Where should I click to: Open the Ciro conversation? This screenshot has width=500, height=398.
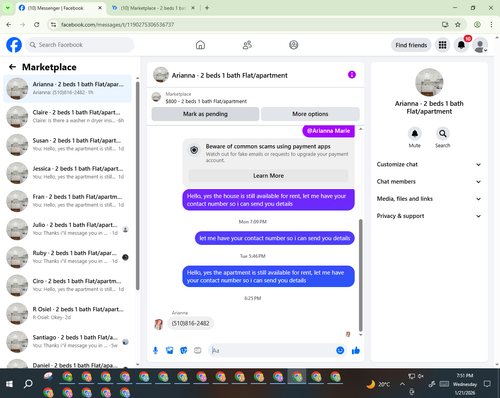(68, 285)
